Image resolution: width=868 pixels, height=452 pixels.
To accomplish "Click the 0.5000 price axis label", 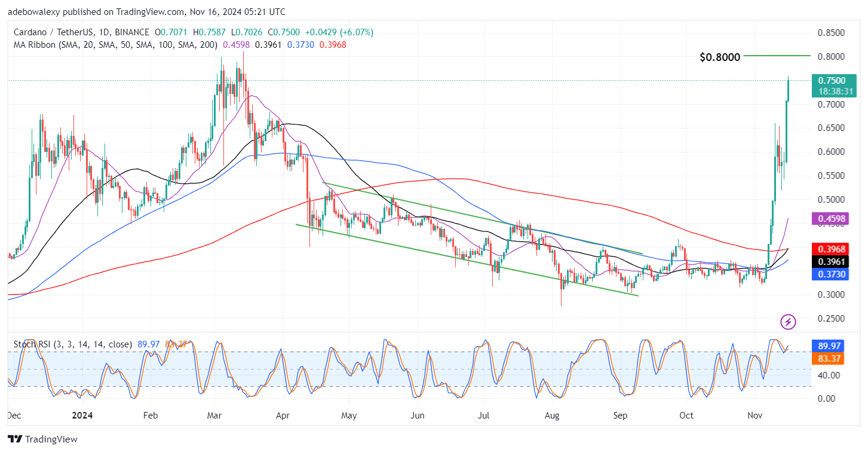I will (x=831, y=200).
